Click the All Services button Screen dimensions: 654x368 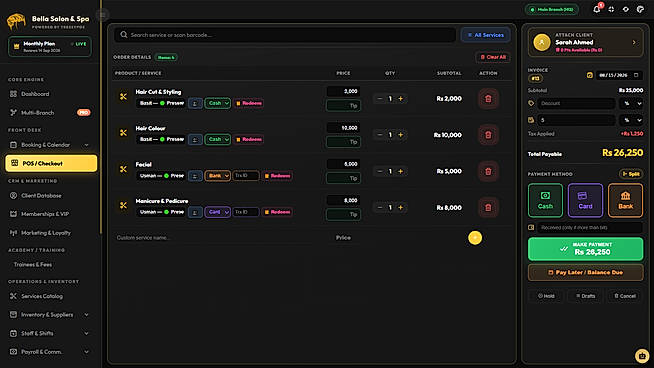(x=485, y=35)
